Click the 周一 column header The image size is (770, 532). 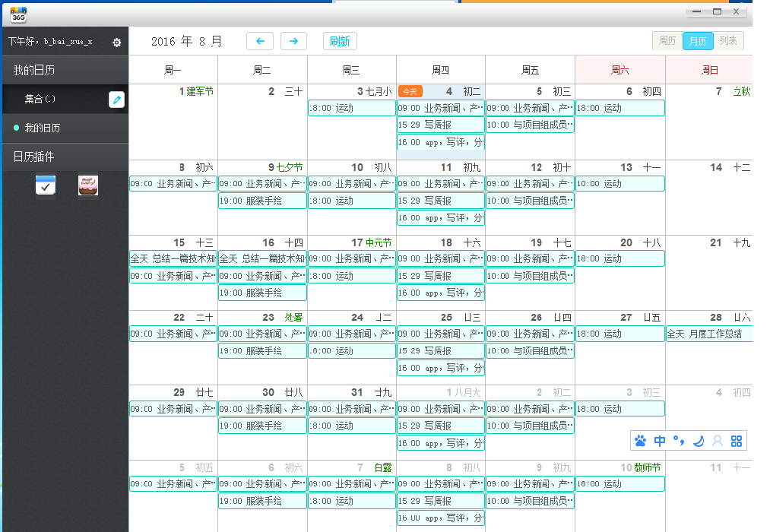click(x=173, y=70)
